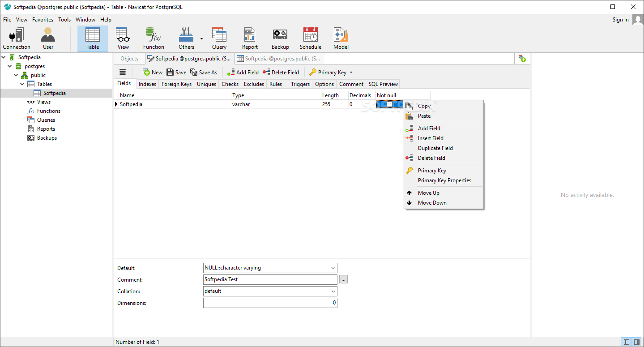Collapse the public schema node
644x347 pixels.
point(17,75)
